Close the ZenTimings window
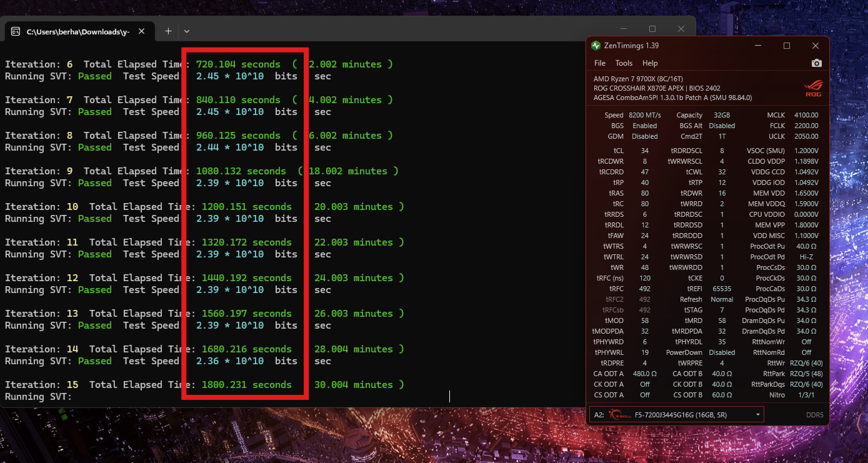This screenshot has width=868, height=463. tap(816, 46)
